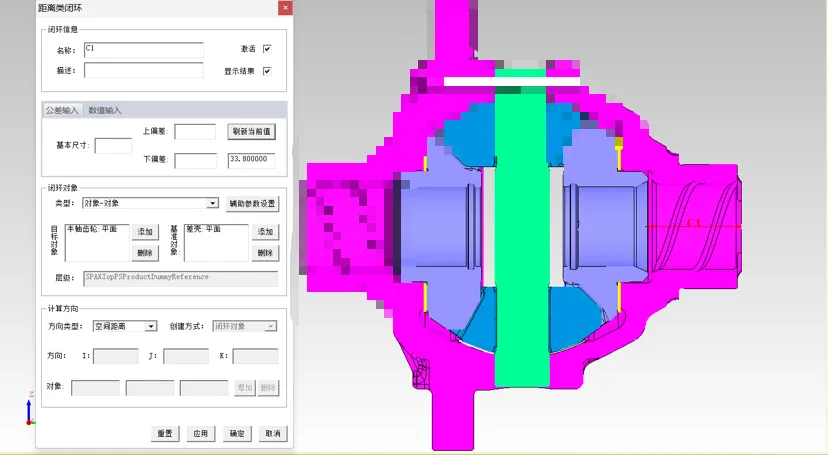The width and height of the screenshot is (828, 455).
Task: Click 删除 for the 基准对象 list
Action: 265,253
